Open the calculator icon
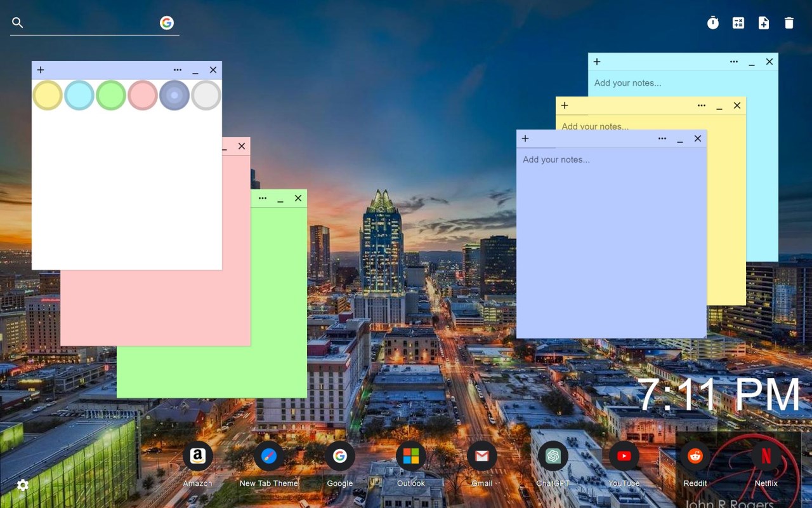 pos(738,23)
